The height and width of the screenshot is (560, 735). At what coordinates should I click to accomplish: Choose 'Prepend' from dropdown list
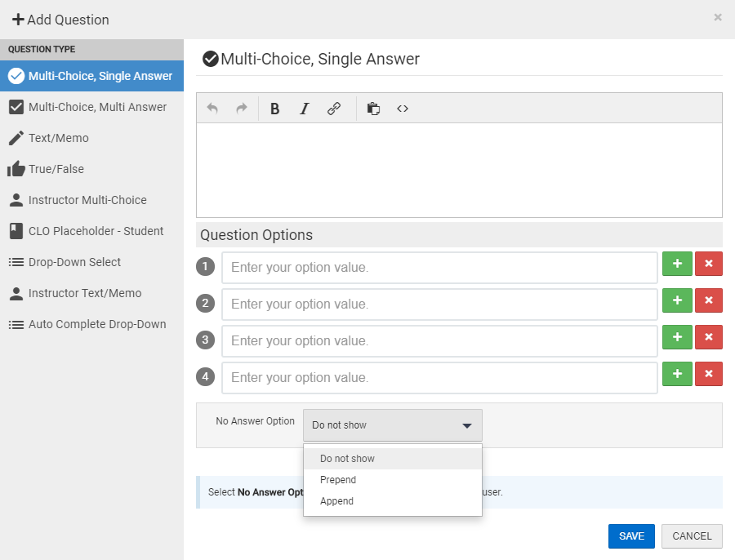(392, 480)
